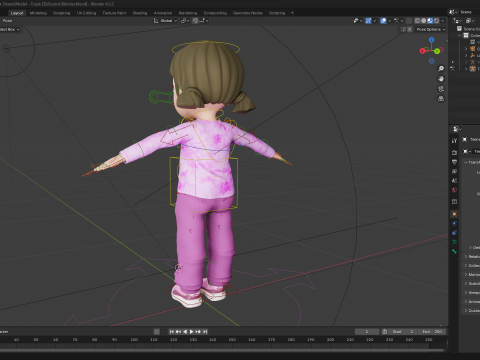The height and width of the screenshot is (360, 480).
Task: Toggle the X mirror button beside Pose Options
Action: [410, 29]
